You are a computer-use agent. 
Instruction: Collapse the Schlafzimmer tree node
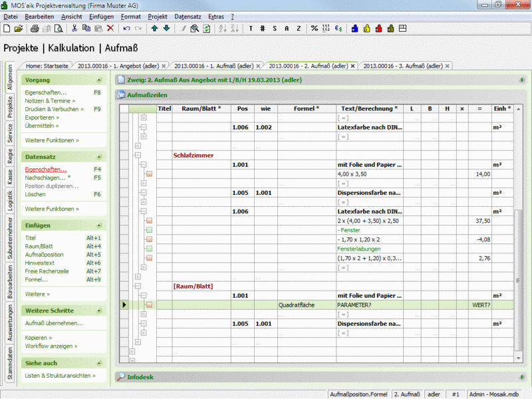[x=138, y=156]
